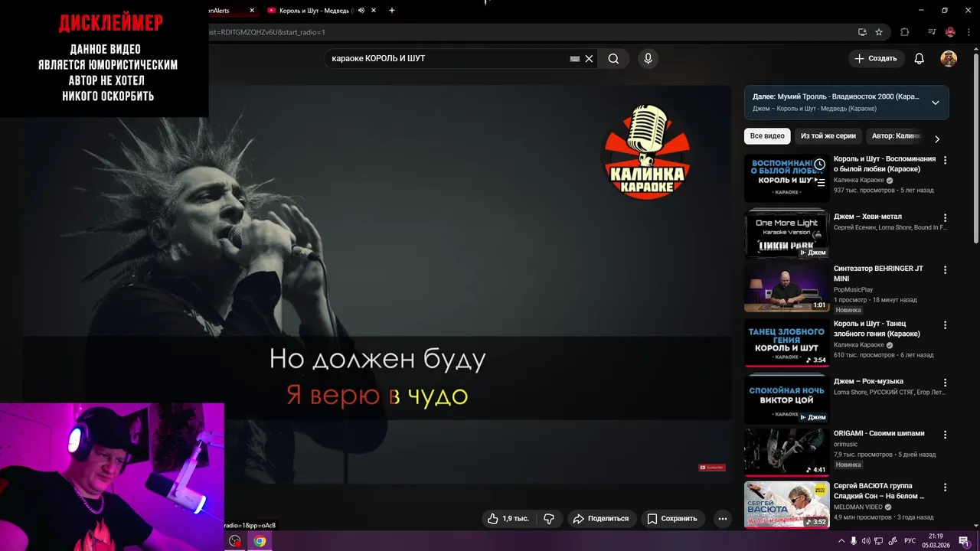The width and height of the screenshot is (980, 551).
Task: Click the microphone icon in system tray
Action: point(854,541)
